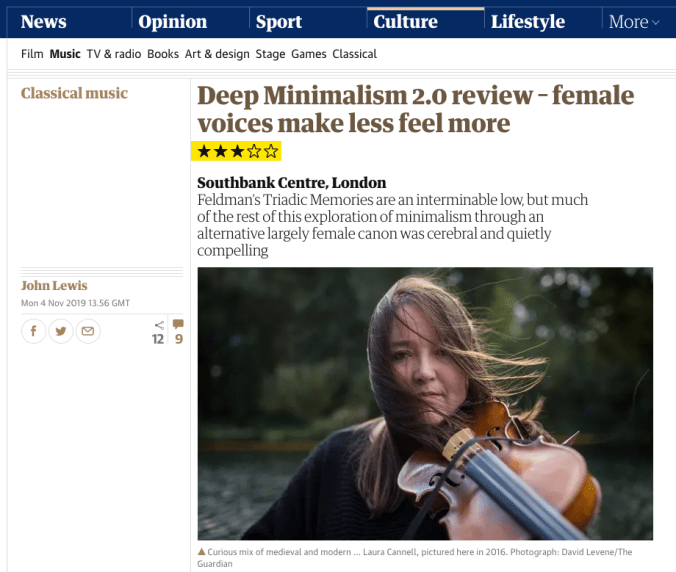
Task: Open the Books subsection
Action: [163, 54]
